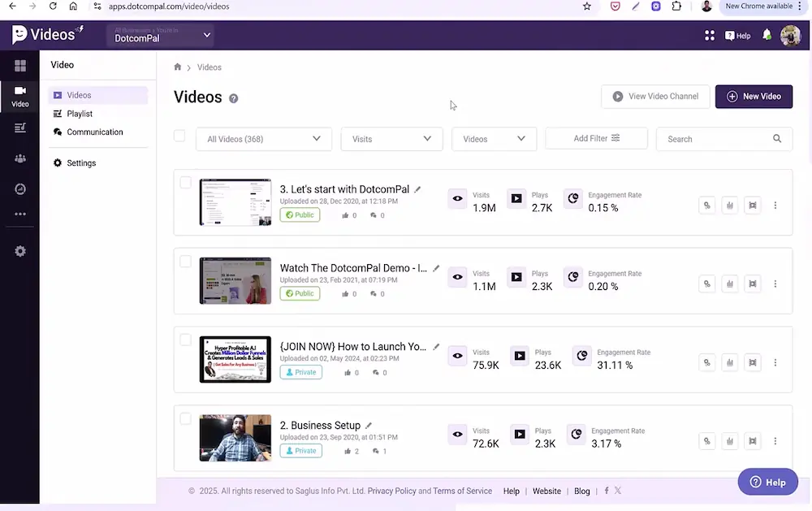Open the analytics icon in the left sidebar

[19, 188]
